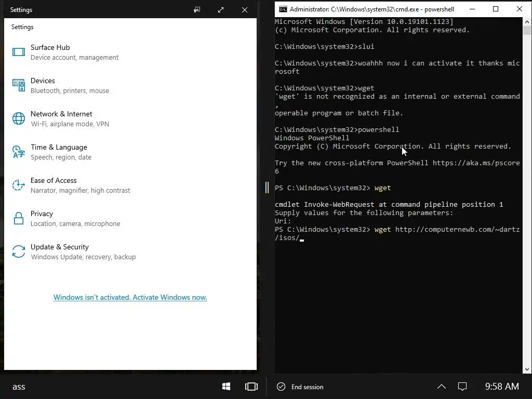The width and height of the screenshot is (532, 399).
Task: Open the Ease of Access icon
Action: [x=19, y=185]
